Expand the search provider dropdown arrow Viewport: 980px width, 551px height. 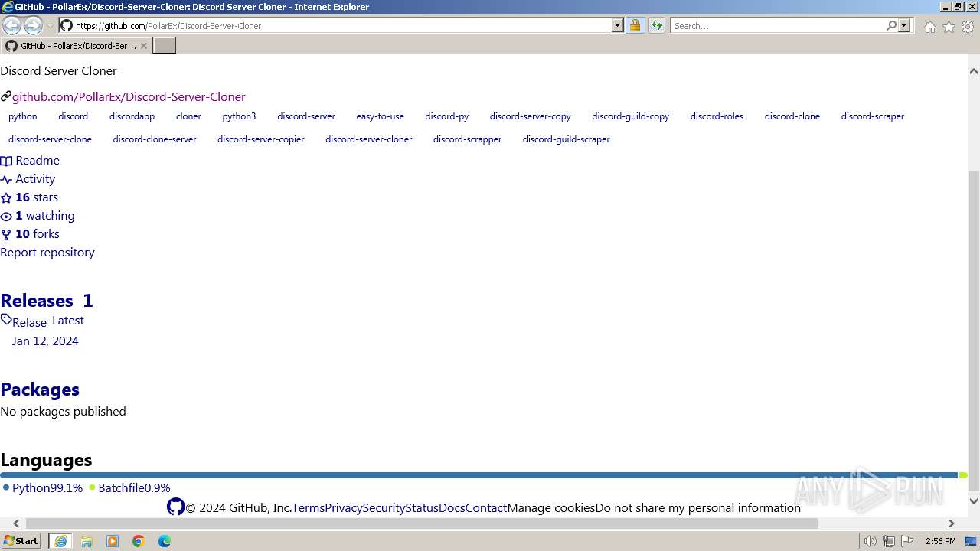tap(904, 25)
